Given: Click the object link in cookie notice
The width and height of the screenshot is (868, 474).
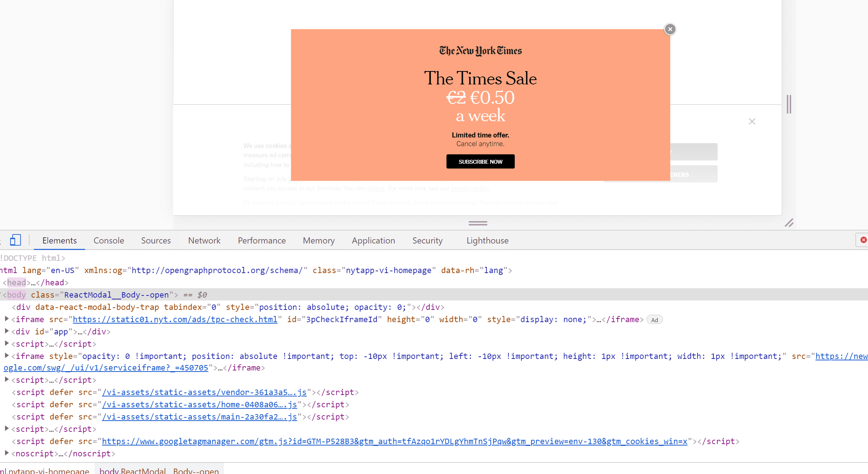Looking at the screenshot, I should point(376,188).
